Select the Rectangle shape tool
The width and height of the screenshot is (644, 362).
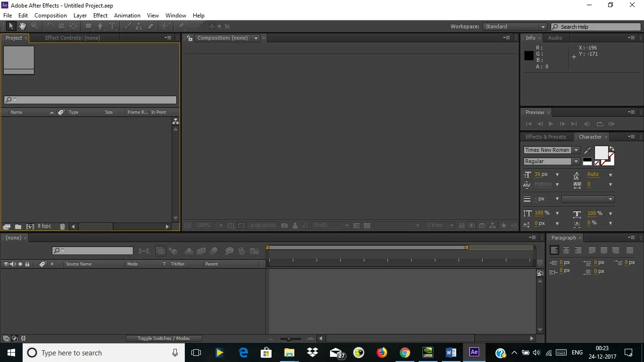point(88,26)
